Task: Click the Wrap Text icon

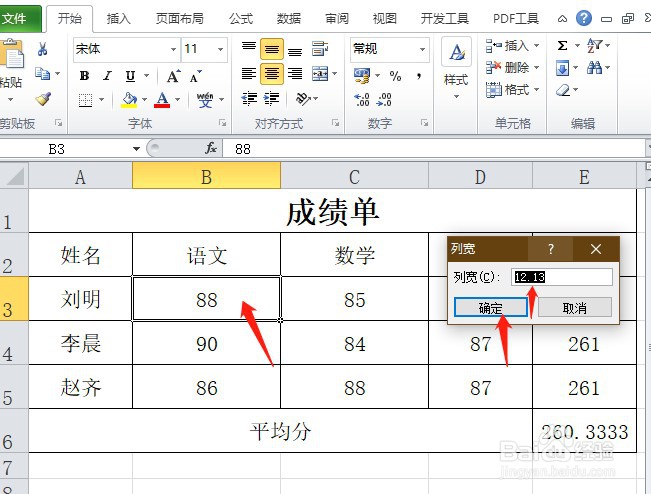Action: (x=320, y=49)
